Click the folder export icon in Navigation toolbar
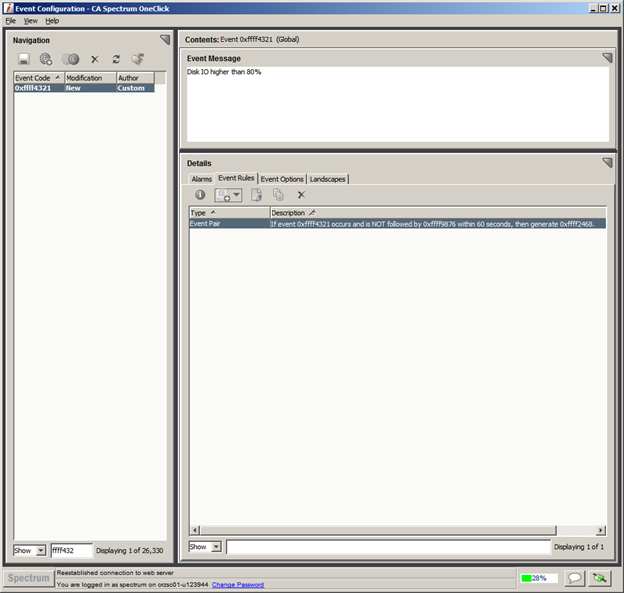624x593 pixels. [x=138, y=59]
